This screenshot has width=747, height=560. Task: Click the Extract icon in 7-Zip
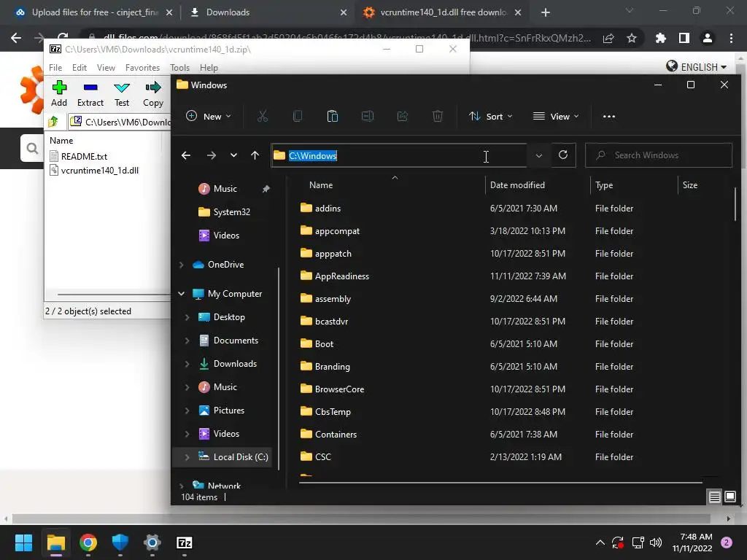[90, 87]
